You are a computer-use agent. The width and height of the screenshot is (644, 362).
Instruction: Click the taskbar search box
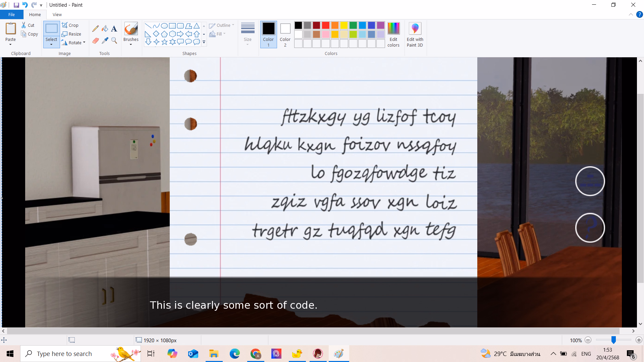click(80, 354)
